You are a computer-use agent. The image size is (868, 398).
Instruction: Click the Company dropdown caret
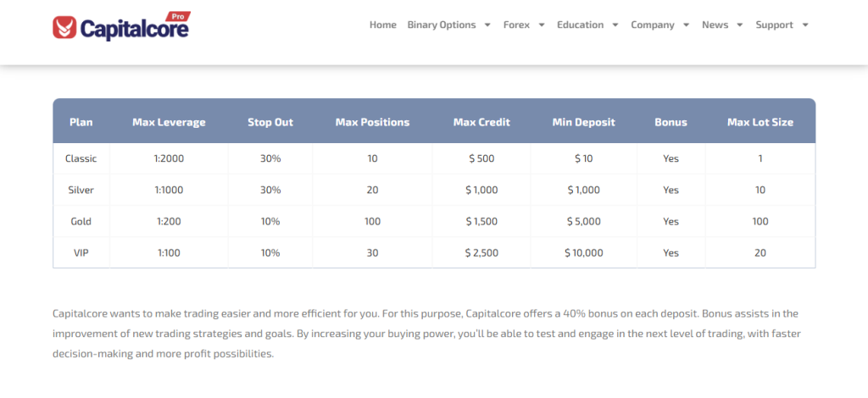pos(686,25)
